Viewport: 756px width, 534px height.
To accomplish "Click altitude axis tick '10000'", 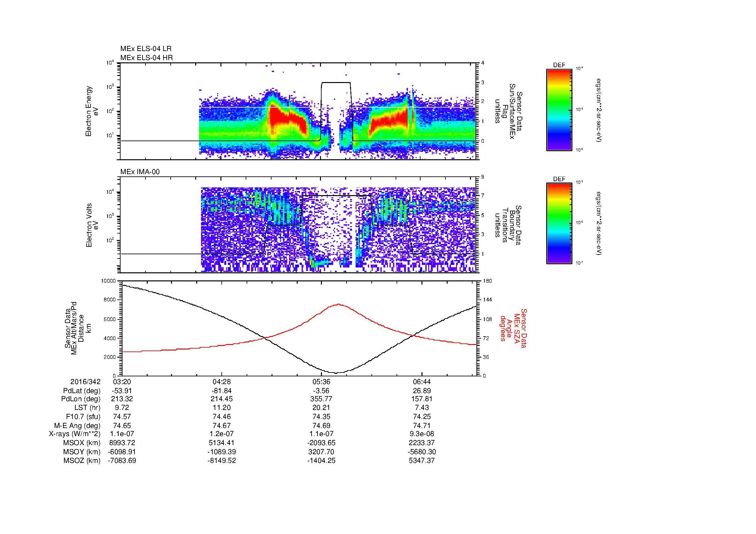I will tap(108, 281).
